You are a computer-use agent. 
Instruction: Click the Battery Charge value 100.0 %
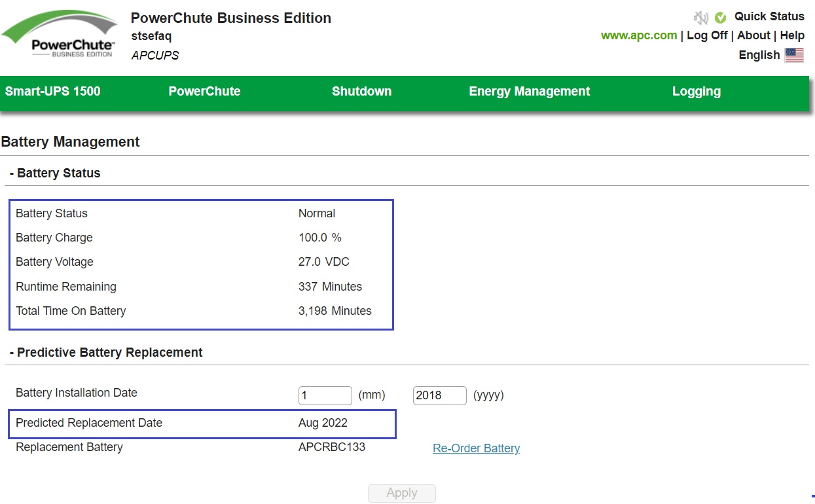(x=320, y=238)
